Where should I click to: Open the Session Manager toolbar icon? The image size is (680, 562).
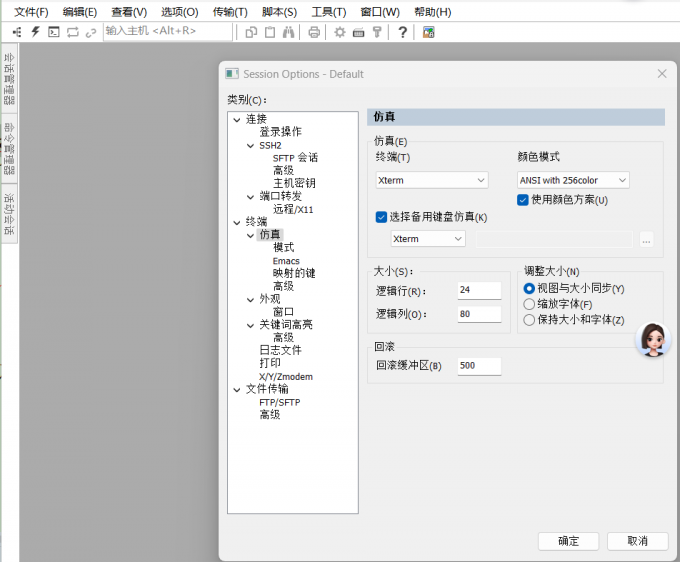(17, 32)
